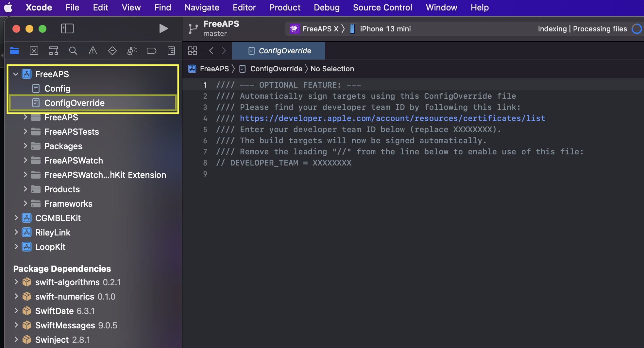This screenshot has width=644, height=348.
Task: Expand the FreeAPSTests folder
Action: coord(25,131)
